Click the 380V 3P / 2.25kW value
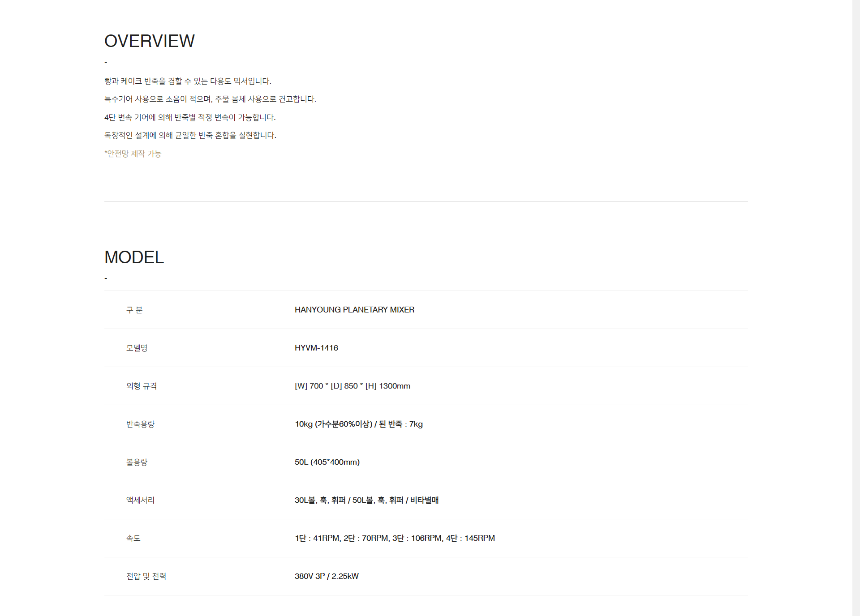This screenshot has width=860, height=616. [x=327, y=576]
